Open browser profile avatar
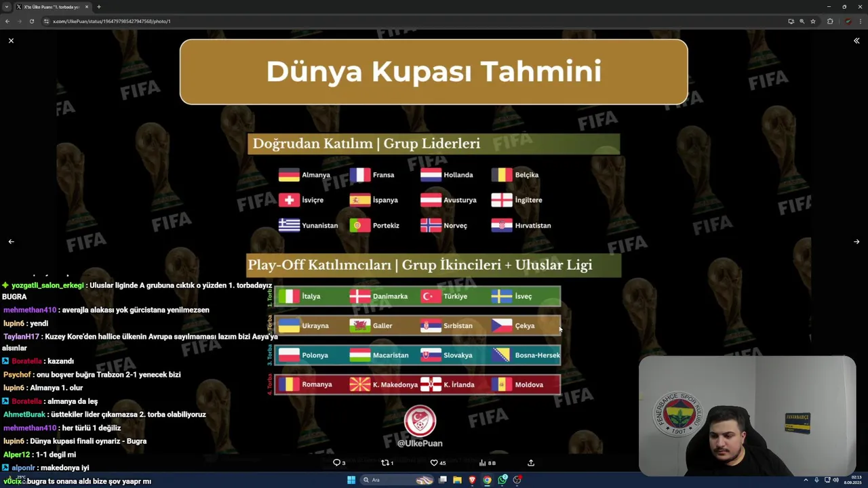Screen dimensions: 868x488 click(x=848, y=21)
